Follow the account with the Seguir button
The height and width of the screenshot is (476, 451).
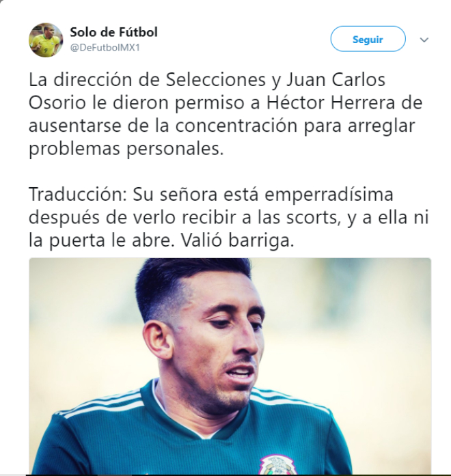click(368, 39)
